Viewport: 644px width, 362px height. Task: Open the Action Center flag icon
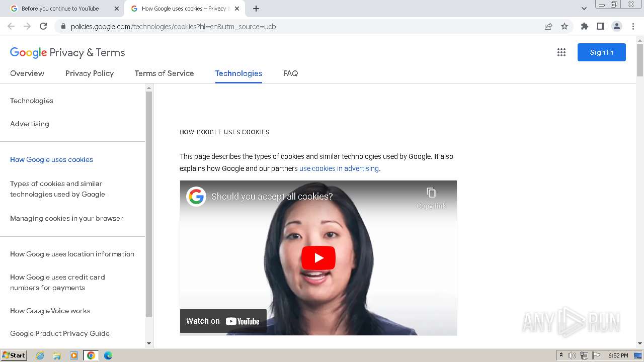[x=596, y=355]
